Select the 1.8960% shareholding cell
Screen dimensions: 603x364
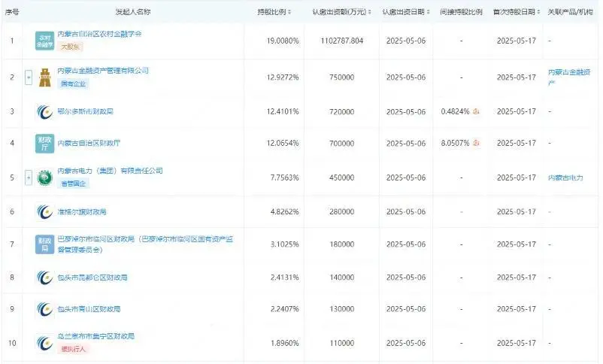click(x=284, y=343)
